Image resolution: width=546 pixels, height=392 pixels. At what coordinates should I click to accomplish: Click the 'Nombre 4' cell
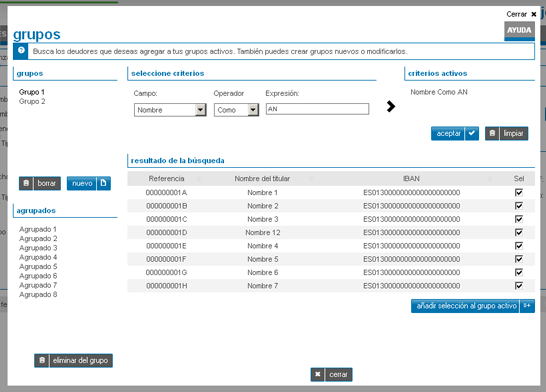pos(263,246)
